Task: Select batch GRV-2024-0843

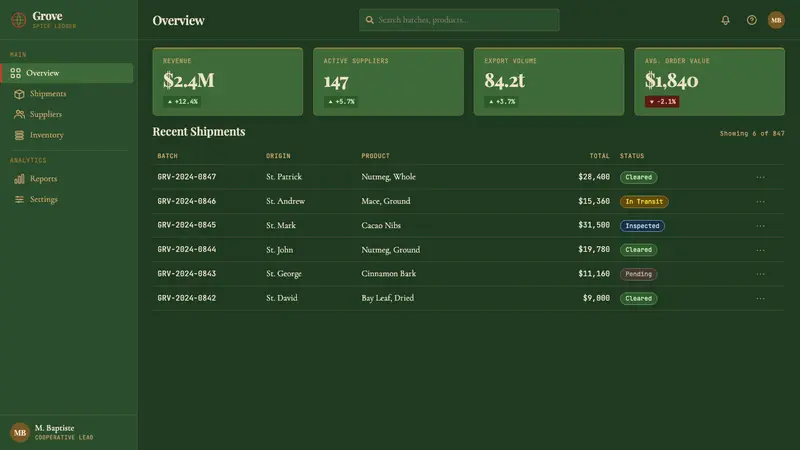Action: pyautogui.click(x=187, y=274)
